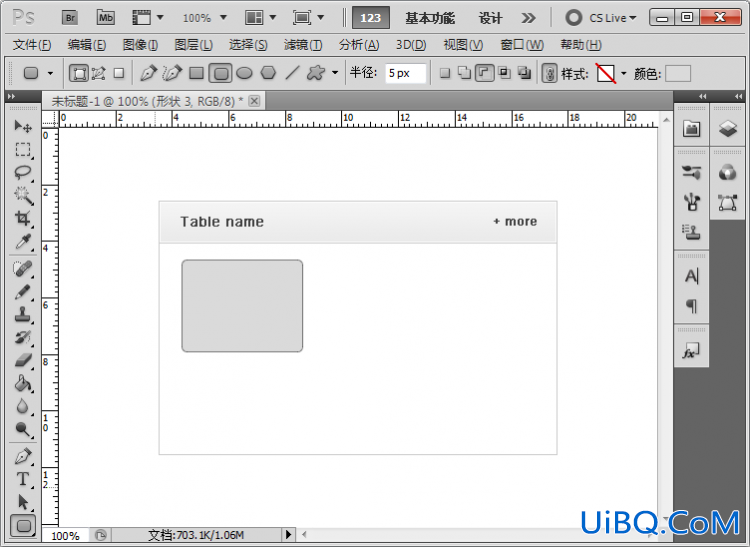
Task: Open the 图层(L) menu
Action: click(193, 45)
